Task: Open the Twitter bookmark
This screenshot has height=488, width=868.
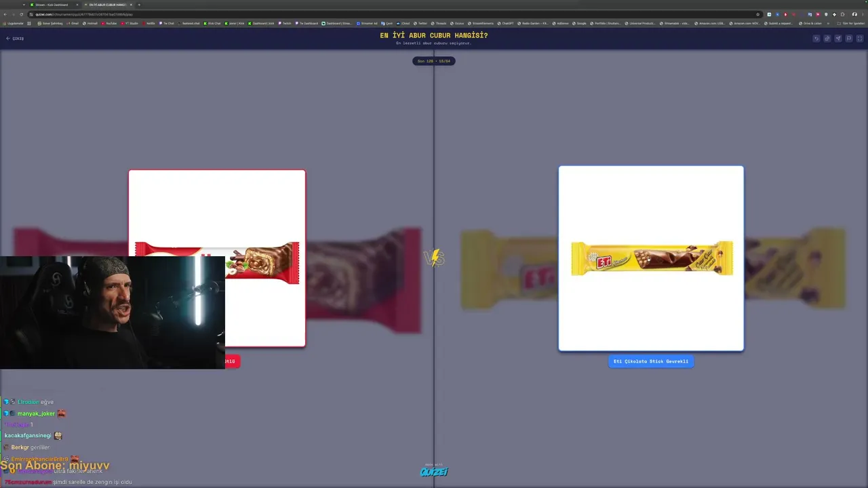Action: 420,23
